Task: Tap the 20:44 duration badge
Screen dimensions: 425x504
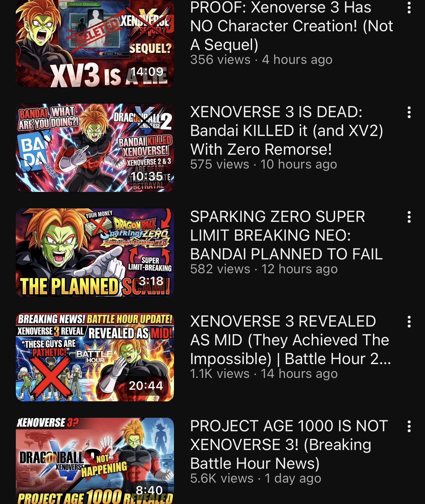Action: (146, 385)
